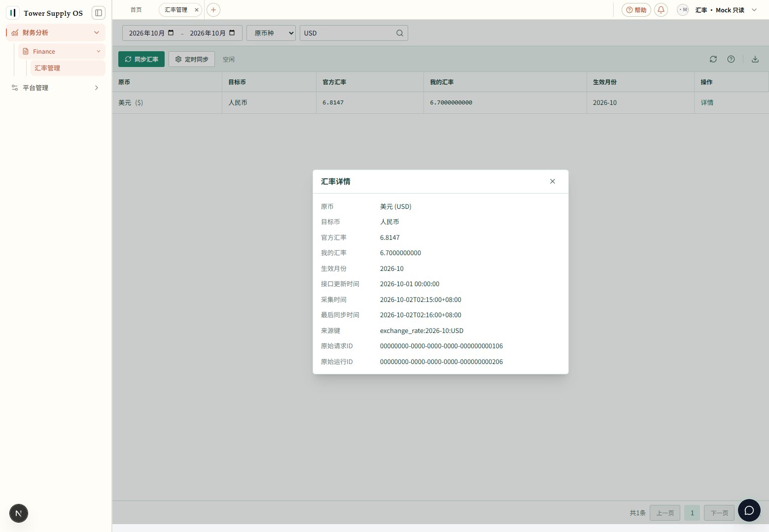Click the 平台管理 sliders icon
This screenshot has width=769, height=532.
point(15,88)
